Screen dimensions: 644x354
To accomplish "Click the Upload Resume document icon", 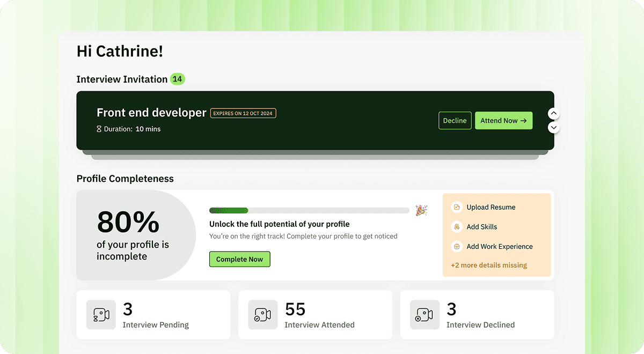I will [457, 207].
